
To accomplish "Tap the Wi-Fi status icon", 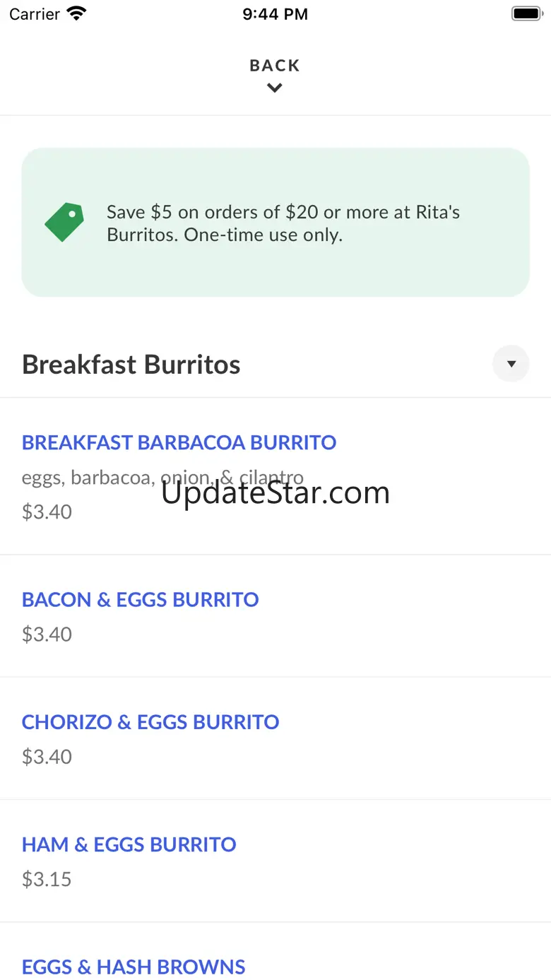I will 76,13.
